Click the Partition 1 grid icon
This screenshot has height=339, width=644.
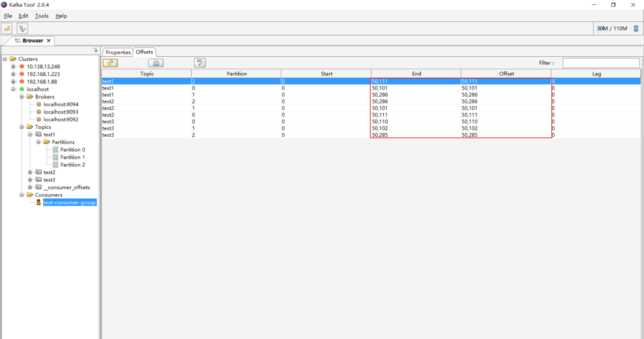56,157
